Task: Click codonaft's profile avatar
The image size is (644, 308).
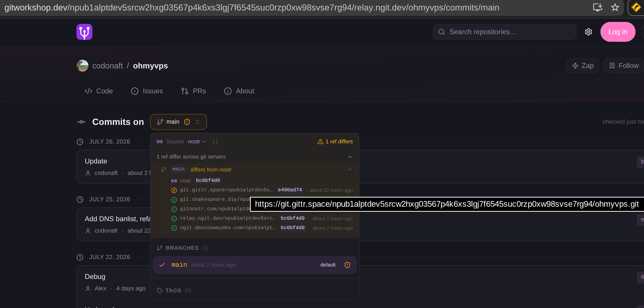Action: tap(82, 66)
